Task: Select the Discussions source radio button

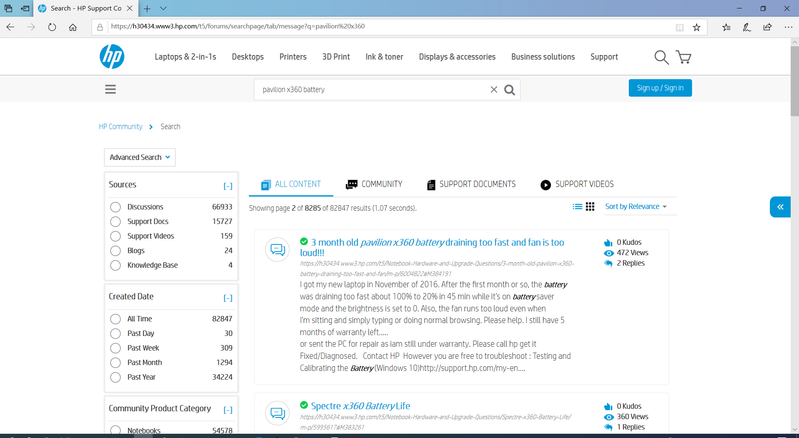Action: point(116,207)
